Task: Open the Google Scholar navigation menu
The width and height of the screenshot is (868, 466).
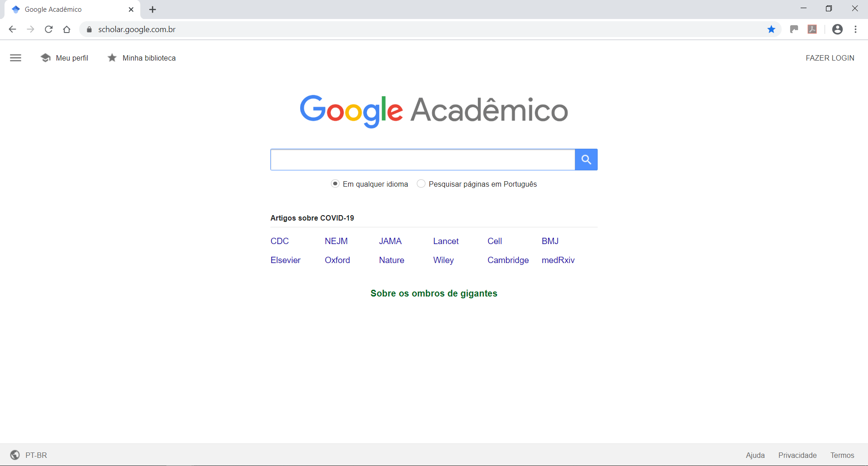Action: pyautogui.click(x=15, y=57)
